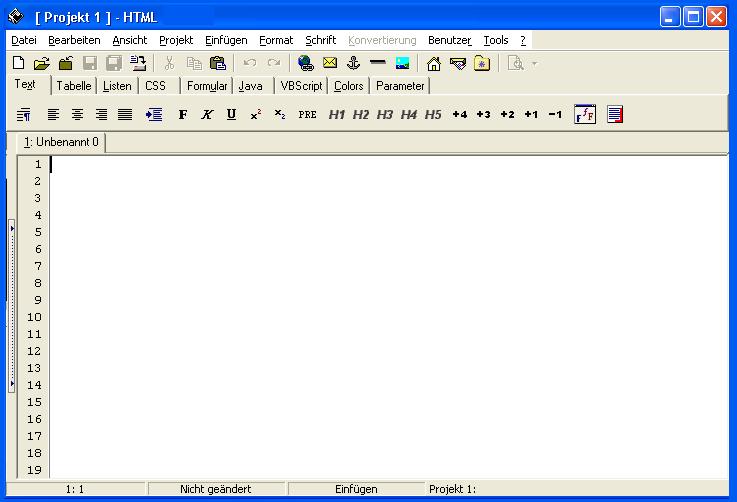Create a new document with the blank page icon

pos(18,63)
